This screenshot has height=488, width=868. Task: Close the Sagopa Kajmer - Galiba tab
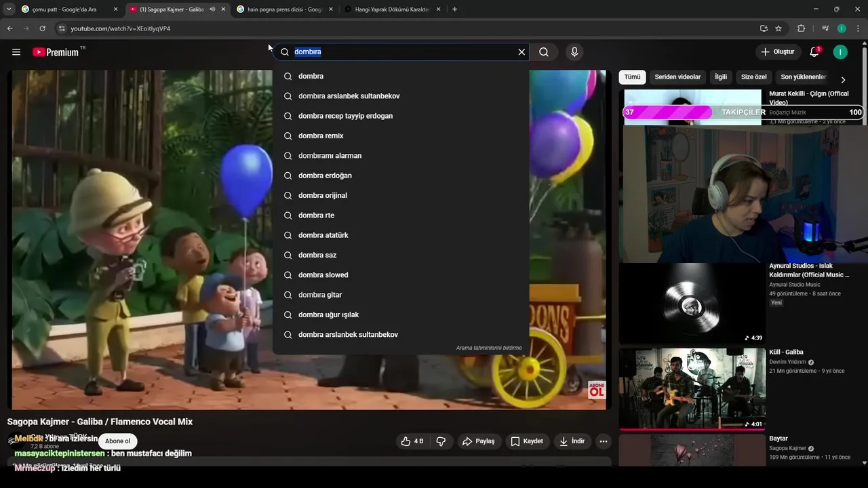223,9
